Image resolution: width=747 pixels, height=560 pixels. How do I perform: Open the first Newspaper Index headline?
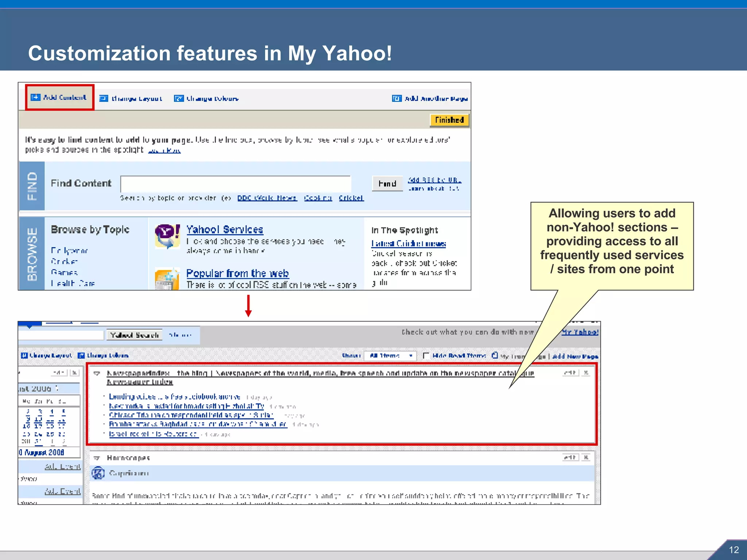click(175, 397)
